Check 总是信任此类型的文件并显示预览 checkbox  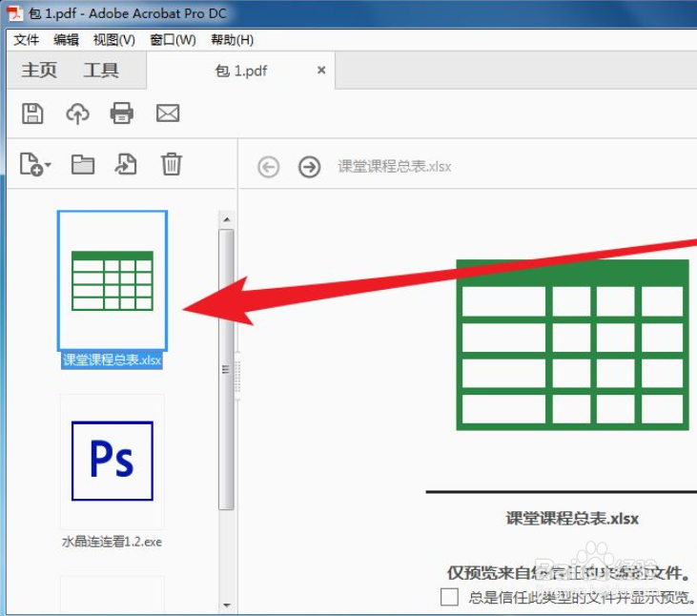click(x=449, y=596)
